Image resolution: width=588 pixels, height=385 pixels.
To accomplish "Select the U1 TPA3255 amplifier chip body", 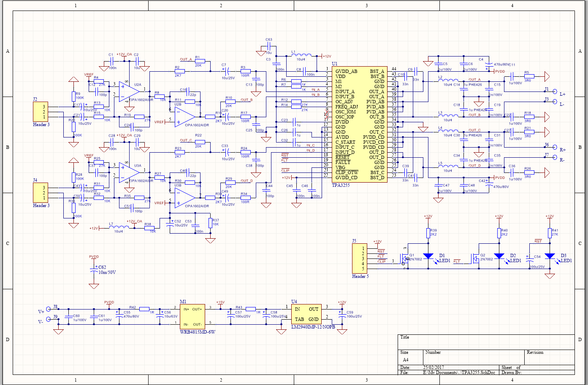I will pyautogui.click(x=360, y=124).
